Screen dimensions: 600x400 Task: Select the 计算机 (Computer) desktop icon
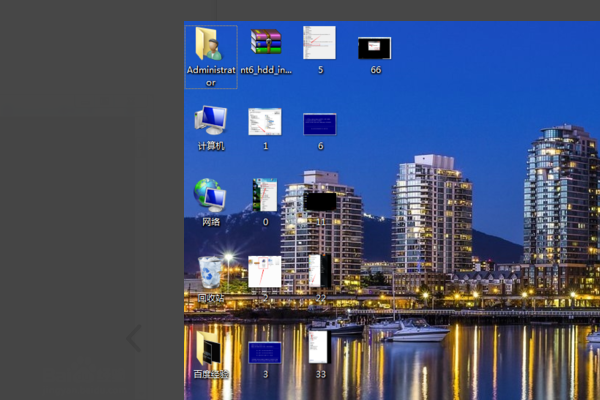pyautogui.click(x=210, y=122)
